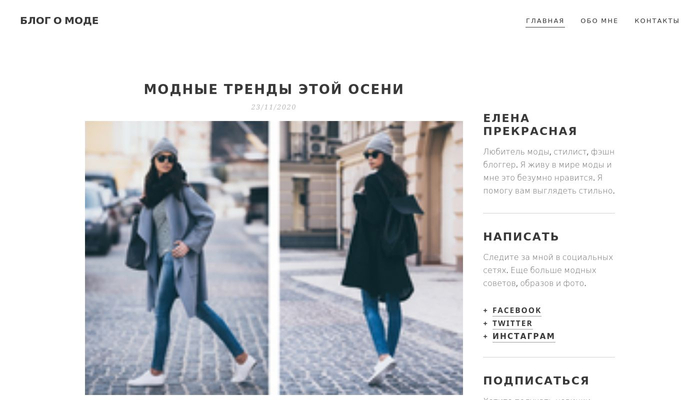700x400 pixels.
Task: Click the divider line below the bio text
Action: 549,213
